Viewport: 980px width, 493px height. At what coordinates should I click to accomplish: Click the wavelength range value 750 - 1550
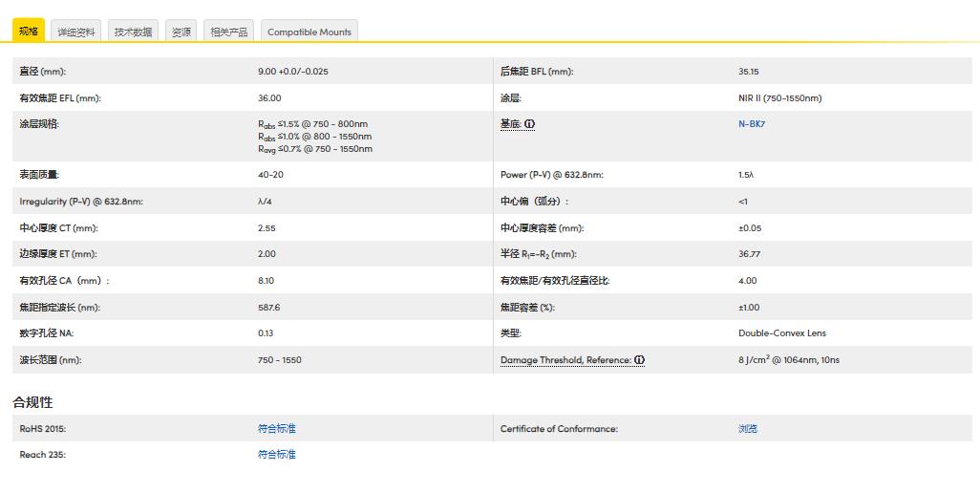[279, 360]
